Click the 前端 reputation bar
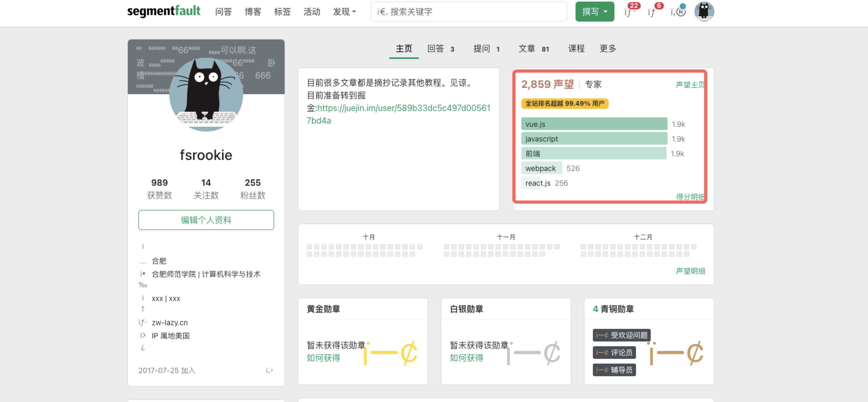This screenshot has width=868, height=402. 594,154
